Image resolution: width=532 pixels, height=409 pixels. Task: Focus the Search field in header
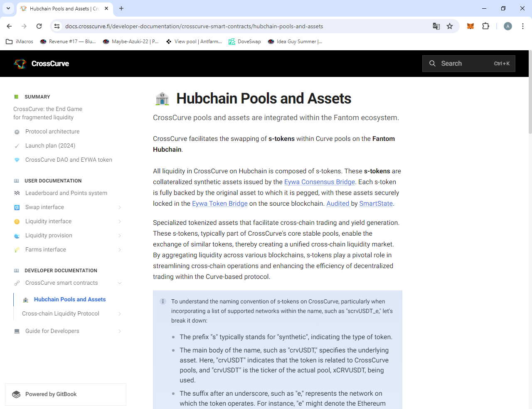[x=469, y=64]
